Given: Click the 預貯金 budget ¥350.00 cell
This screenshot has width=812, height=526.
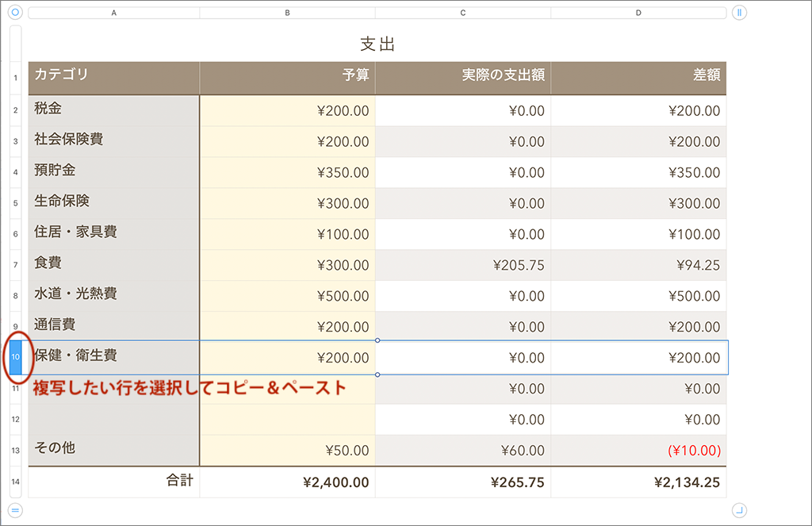Looking at the screenshot, I should 287,172.
